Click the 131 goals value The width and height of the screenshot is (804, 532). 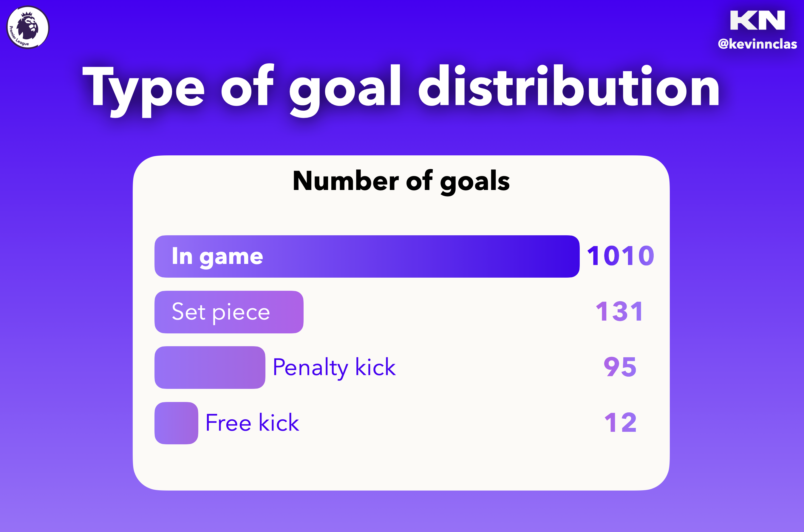tap(619, 311)
